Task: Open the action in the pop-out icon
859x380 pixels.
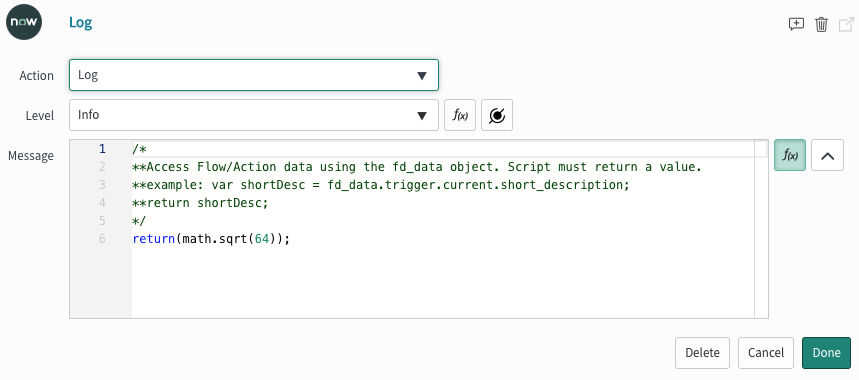Action: point(846,24)
